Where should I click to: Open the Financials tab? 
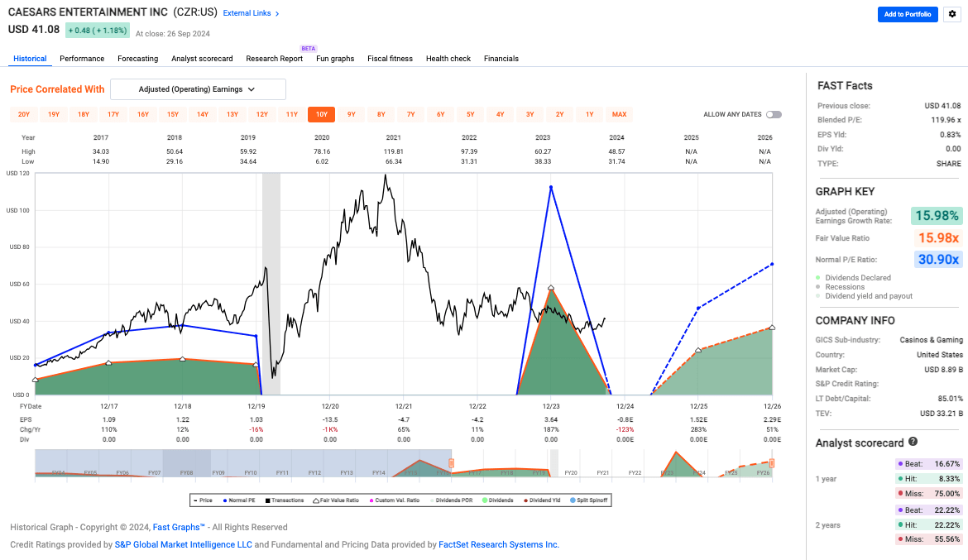pos(501,59)
